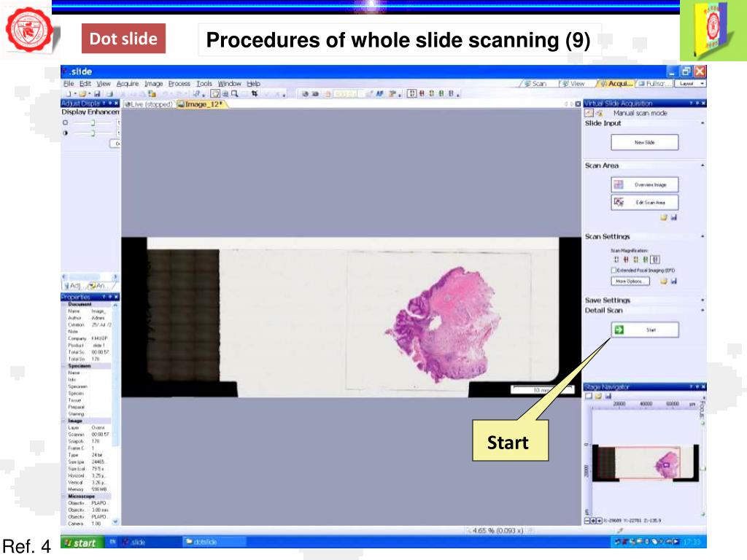
Task: Open More Options in Scan Settings
Action: [630, 281]
